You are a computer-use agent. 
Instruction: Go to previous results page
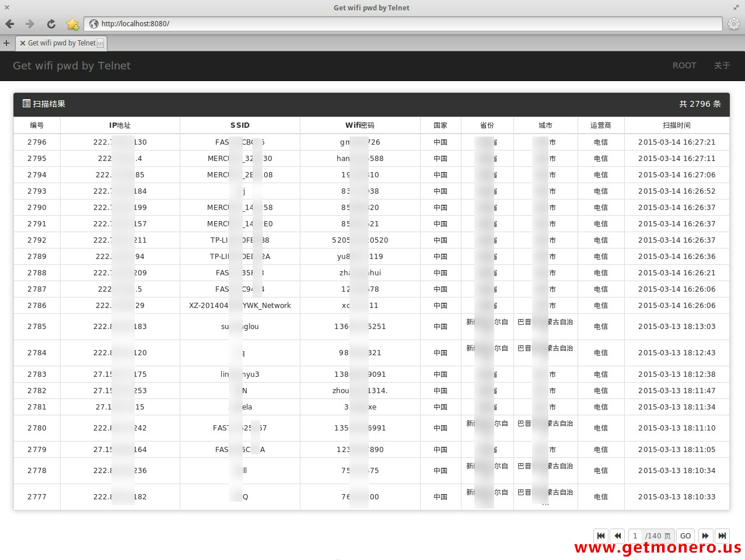coord(618,535)
